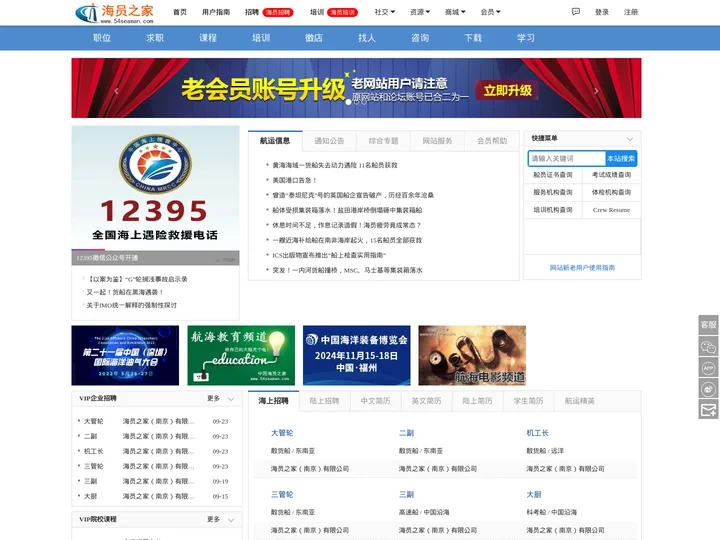Screen dimensions: 720x540
Task: Expand VIP企业招聘 更多 chevron
Action: 231,399
